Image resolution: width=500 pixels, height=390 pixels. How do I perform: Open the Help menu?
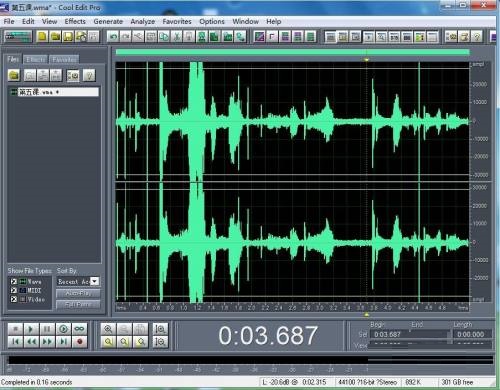coord(274,21)
